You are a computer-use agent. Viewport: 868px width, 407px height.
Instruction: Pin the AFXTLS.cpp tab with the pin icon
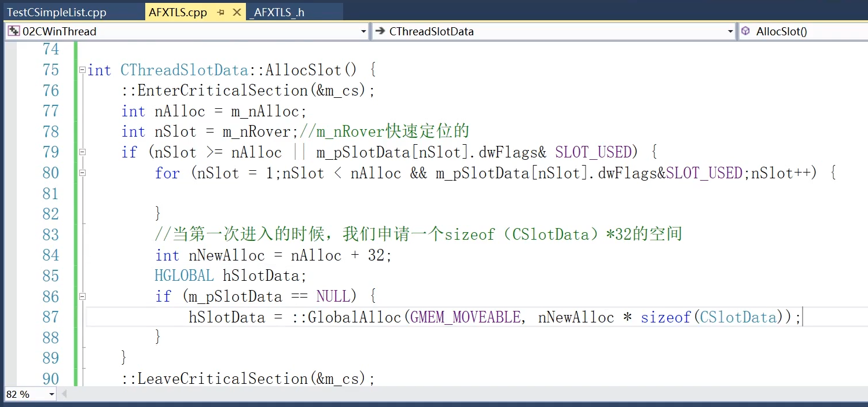click(x=221, y=12)
